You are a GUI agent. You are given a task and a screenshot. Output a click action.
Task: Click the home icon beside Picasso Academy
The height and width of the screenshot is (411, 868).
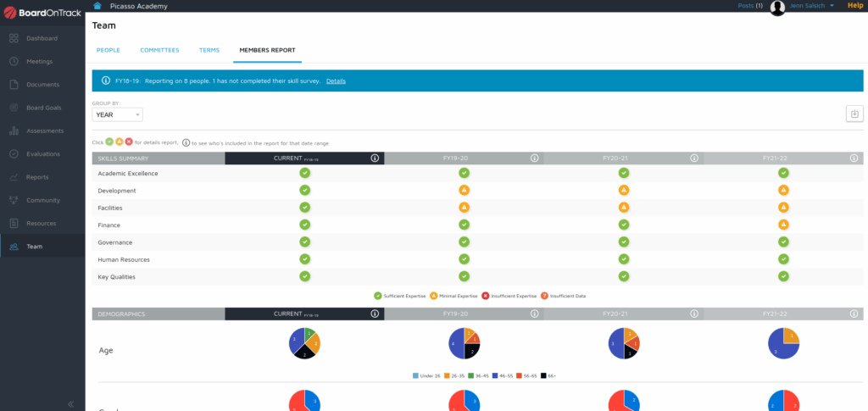coord(98,6)
